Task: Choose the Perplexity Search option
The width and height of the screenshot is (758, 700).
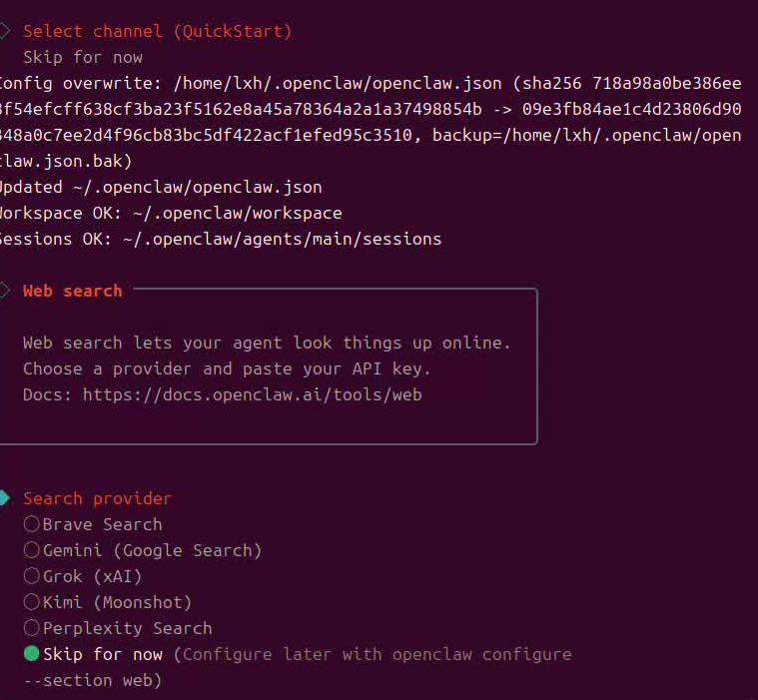Action: [32, 628]
